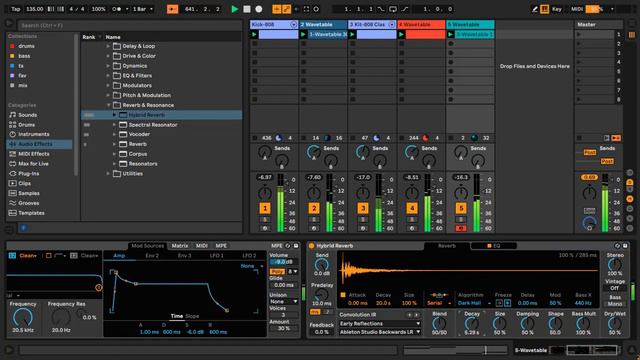Open the Plug-Ins category
The image size is (640, 360).
[28, 173]
